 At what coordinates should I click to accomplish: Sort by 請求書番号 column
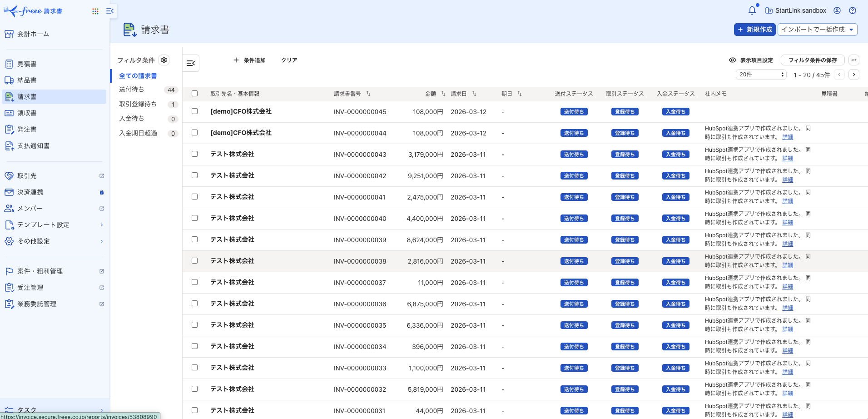pyautogui.click(x=368, y=94)
